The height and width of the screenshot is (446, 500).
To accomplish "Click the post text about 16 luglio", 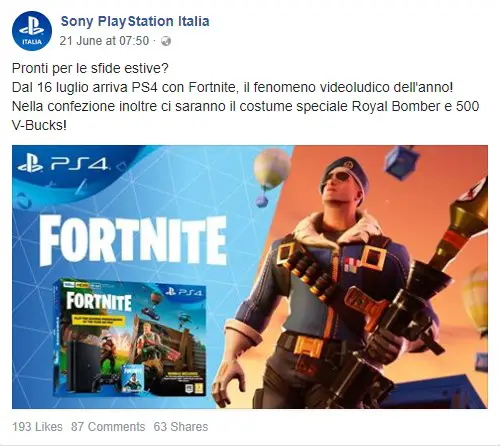I will (233, 87).
